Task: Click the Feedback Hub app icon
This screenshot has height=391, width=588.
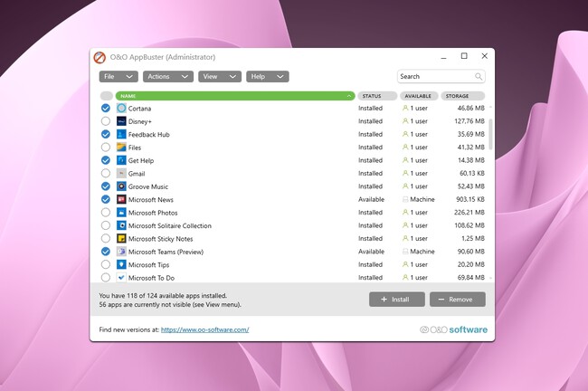Action: pos(121,134)
